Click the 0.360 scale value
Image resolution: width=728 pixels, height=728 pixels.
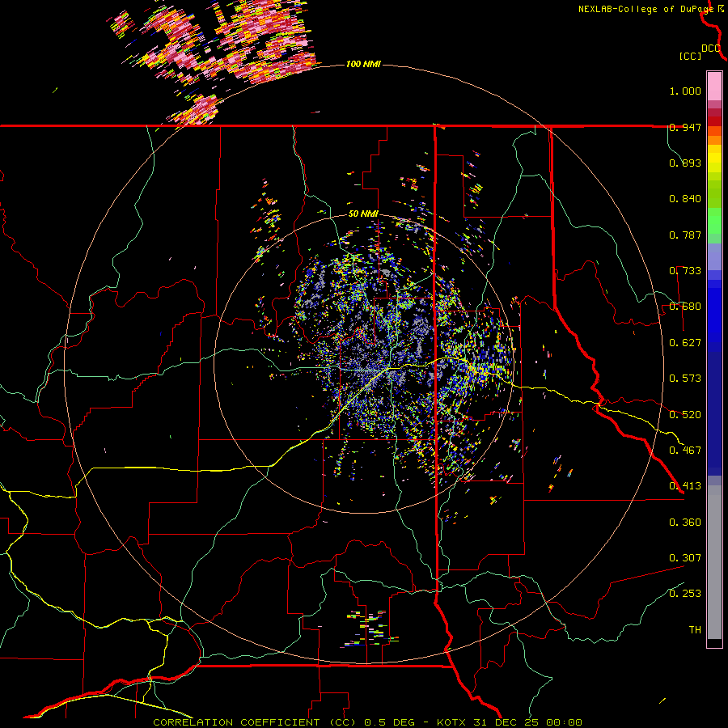tap(685, 523)
